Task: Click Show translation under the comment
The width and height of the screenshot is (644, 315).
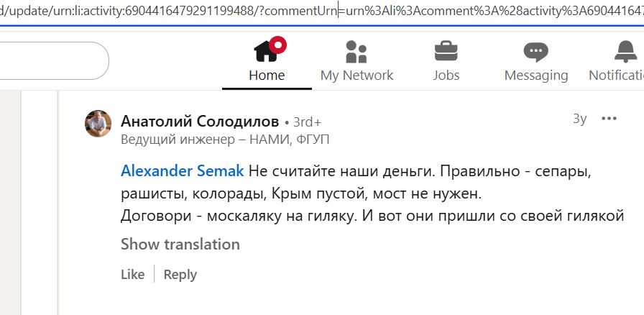Action: pyautogui.click(x=180, y=245)
